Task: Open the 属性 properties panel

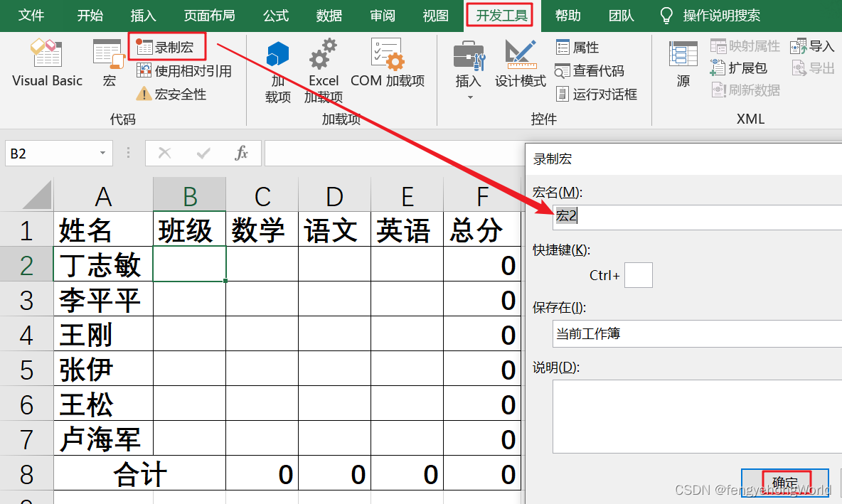Action: click(580, 46)
